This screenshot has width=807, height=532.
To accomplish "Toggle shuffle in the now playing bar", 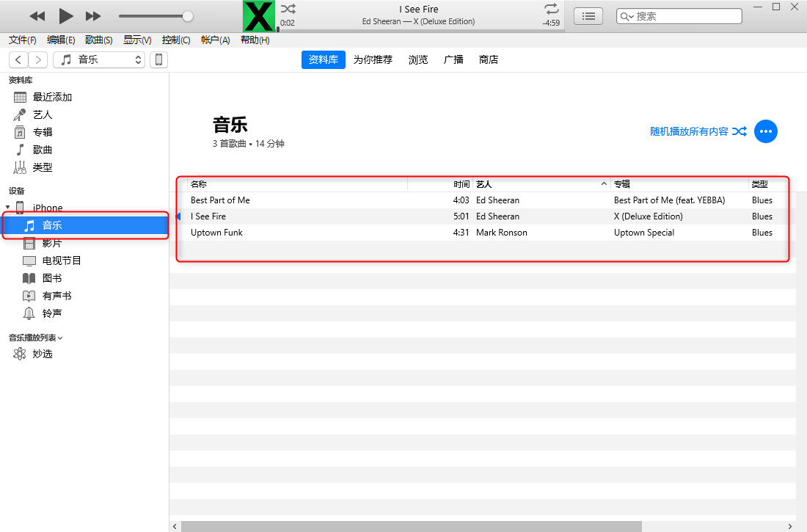I will tap(288, 9).
